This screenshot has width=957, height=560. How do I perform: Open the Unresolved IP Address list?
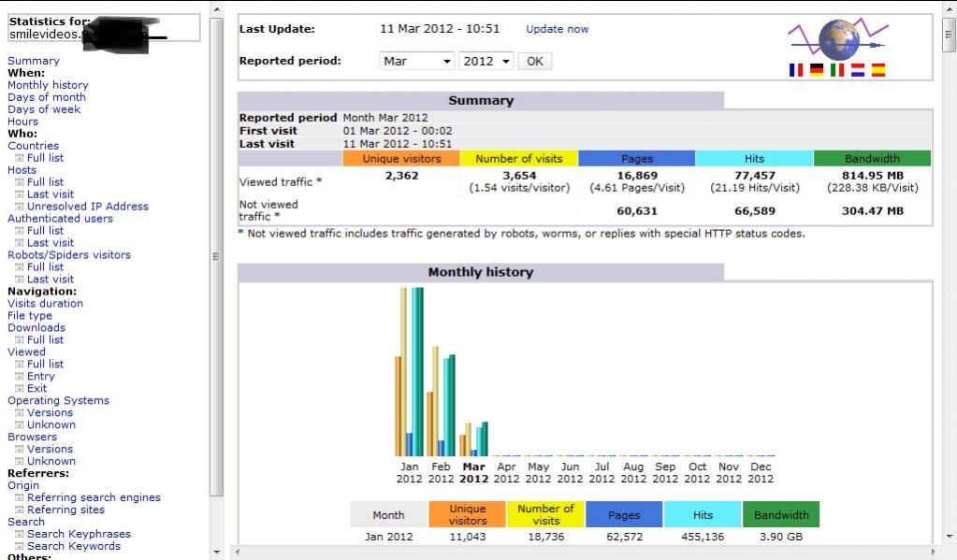click(x=87, y=207)
